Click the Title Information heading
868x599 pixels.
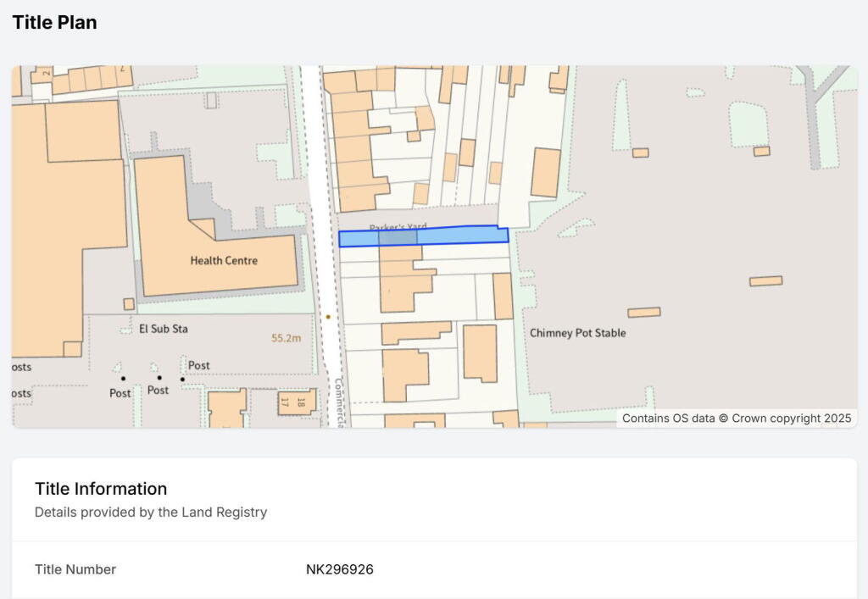(x=101, y=489)
